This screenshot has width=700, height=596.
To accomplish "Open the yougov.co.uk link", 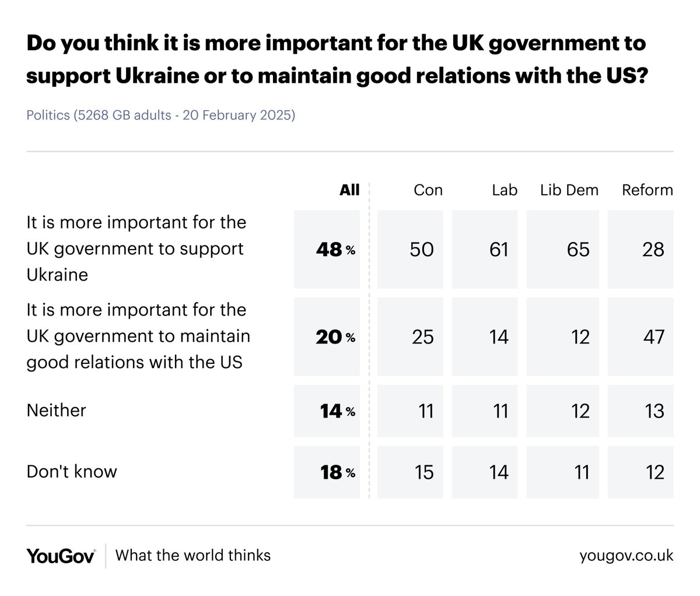I will pos(626,555).
